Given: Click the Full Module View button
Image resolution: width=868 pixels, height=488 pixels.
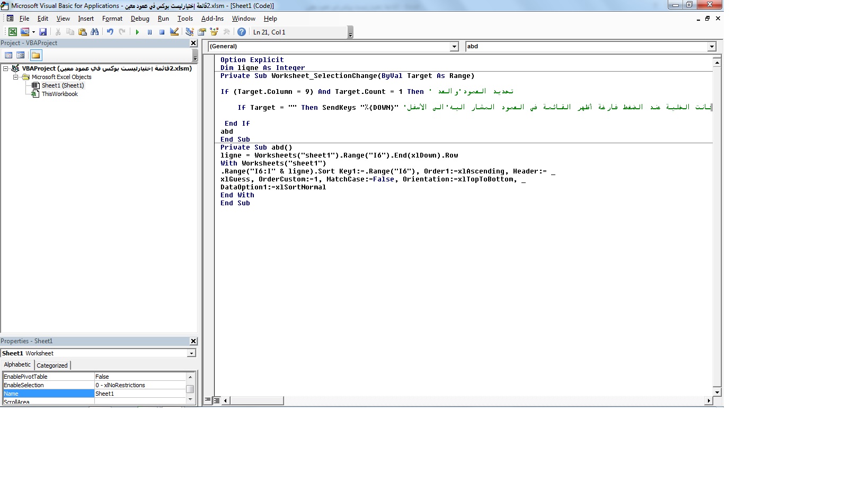Looking at the screenshot, I should pyautogui.click(x=217, y=400).
